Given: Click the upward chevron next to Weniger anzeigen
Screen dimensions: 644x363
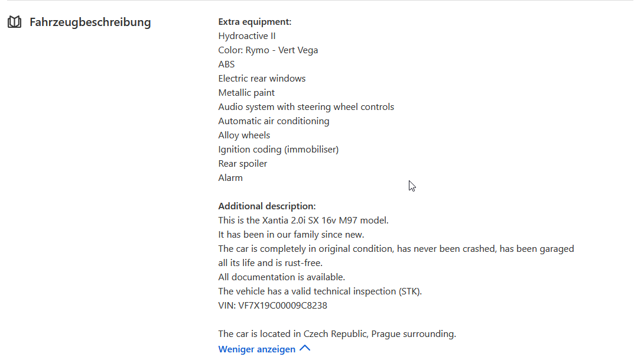Looking at the screenshot, I should [x=305, y=348].
